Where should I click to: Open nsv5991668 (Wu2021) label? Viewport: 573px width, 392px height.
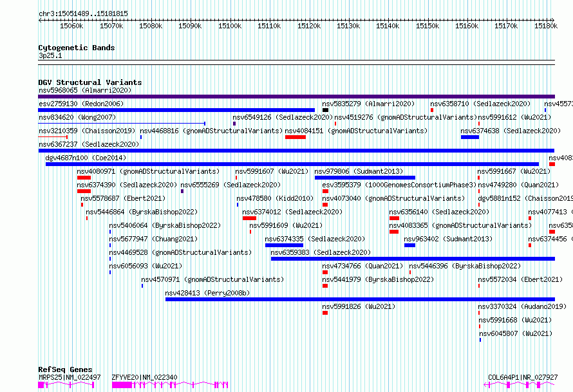point(515,320)
